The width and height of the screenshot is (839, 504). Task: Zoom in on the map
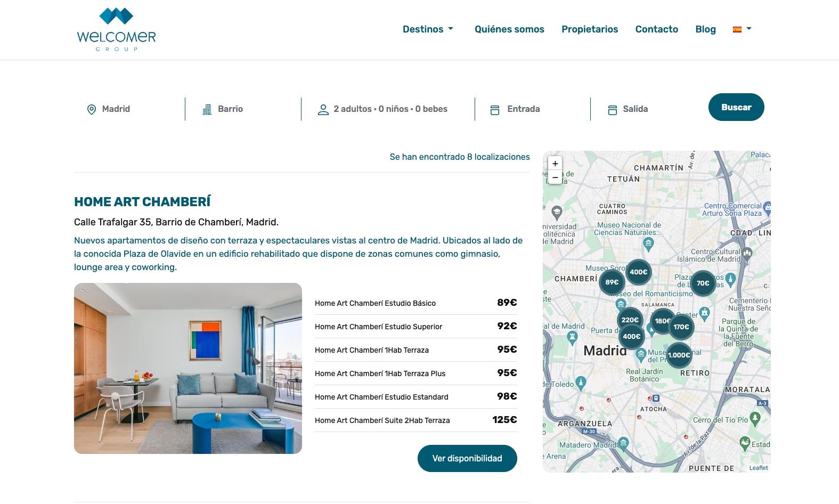pyautogui.click(x=555, y=164)
